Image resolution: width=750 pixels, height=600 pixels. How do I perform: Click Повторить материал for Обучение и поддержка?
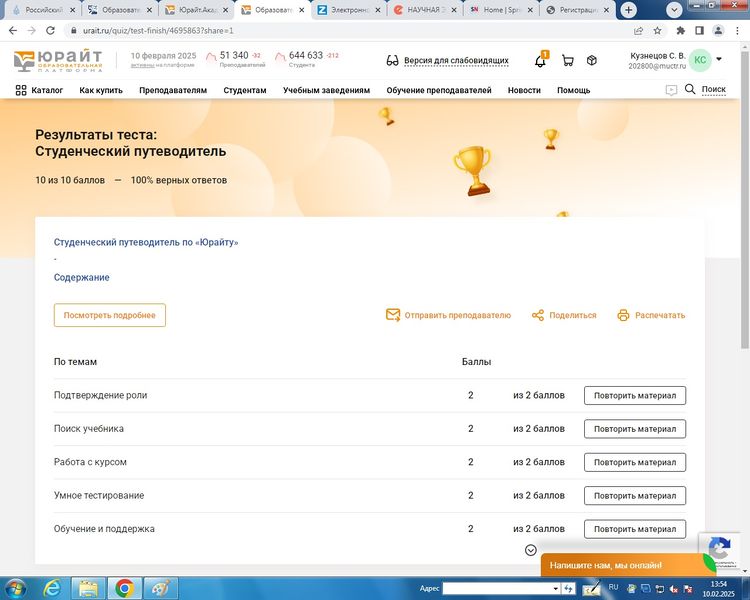tap(635, 529)
